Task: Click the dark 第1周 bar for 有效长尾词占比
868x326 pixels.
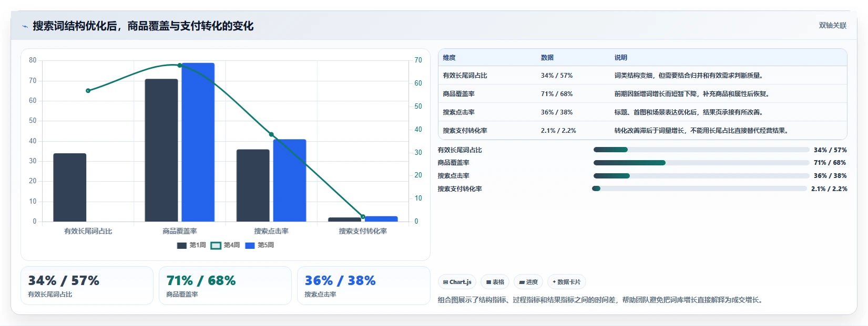Action: coord(70,187)
